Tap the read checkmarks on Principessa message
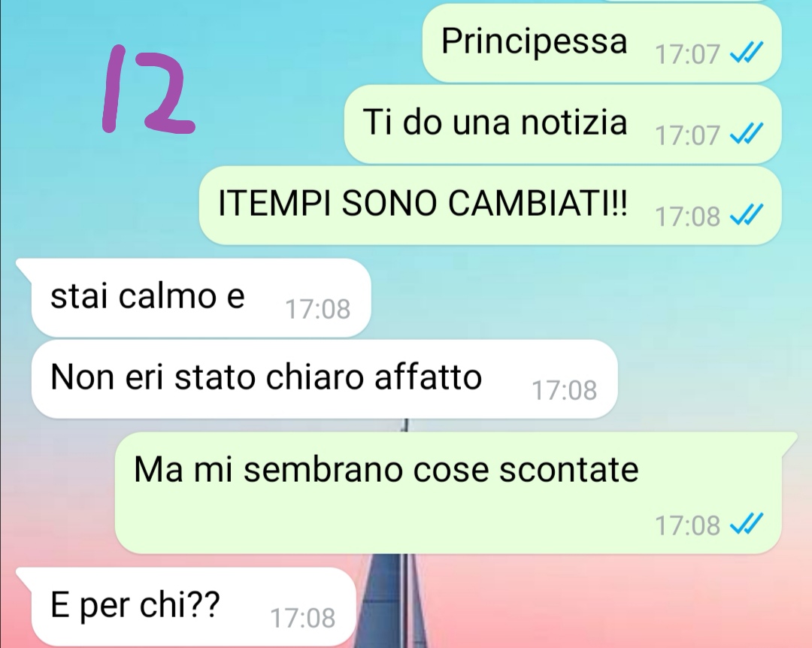The height and width of the screenshot is (648, 812). (x=747, y=53)
